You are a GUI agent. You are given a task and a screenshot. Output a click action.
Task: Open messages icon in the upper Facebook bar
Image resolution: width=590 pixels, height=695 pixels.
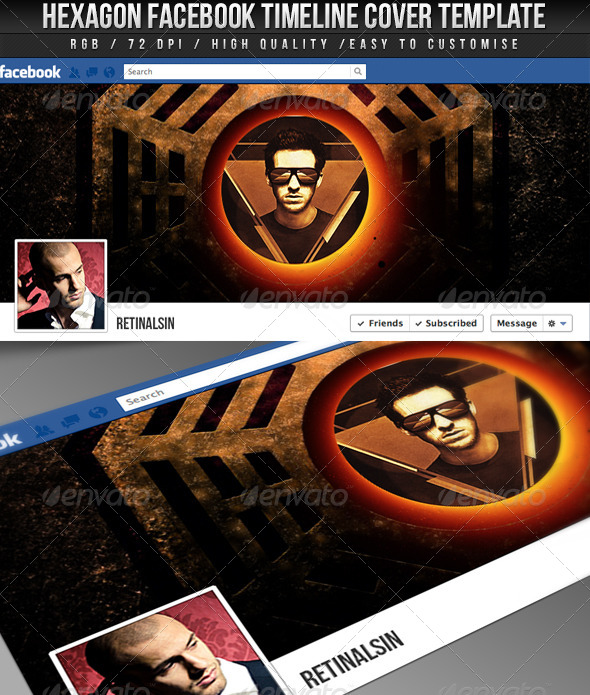pyautogui.click(x=92, y=72)
